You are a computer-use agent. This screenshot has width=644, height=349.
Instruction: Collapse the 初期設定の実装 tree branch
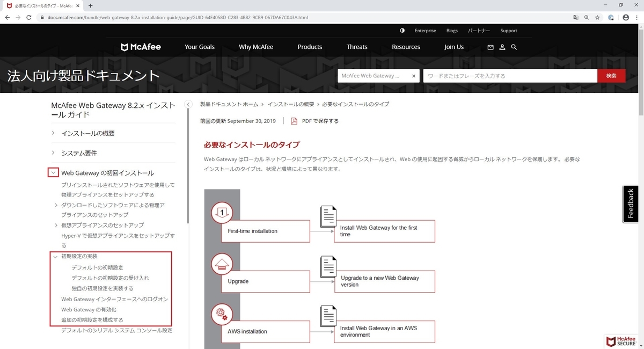[x=55, y=256]
